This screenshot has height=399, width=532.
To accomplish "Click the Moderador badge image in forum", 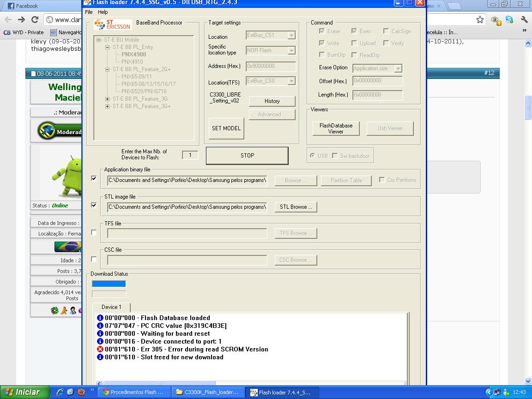I will click(59, 131).
